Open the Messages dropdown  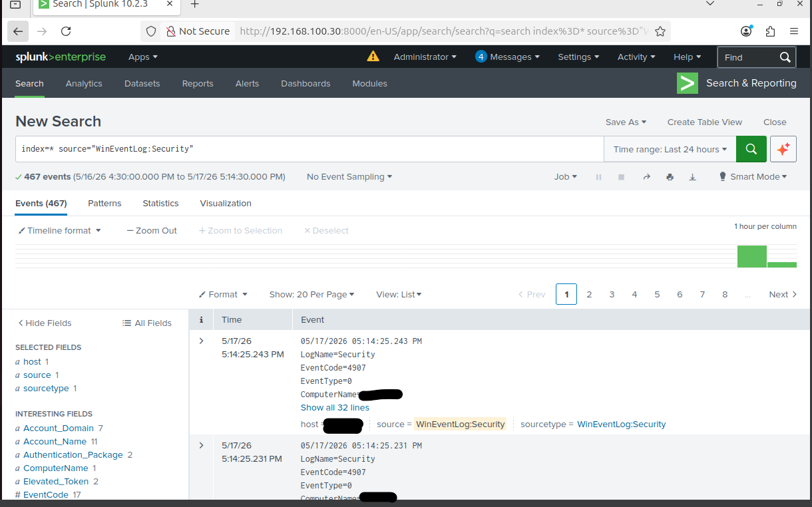[x=508, y=57]
